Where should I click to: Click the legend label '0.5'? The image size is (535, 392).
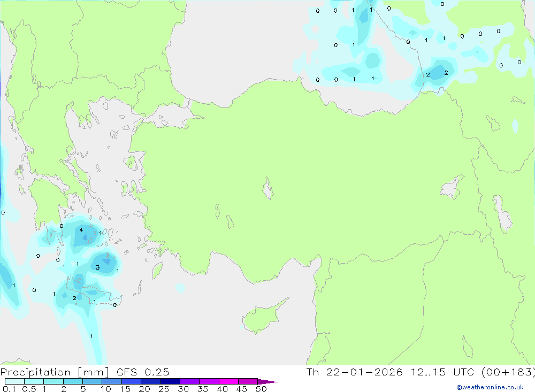click(29, 389)
